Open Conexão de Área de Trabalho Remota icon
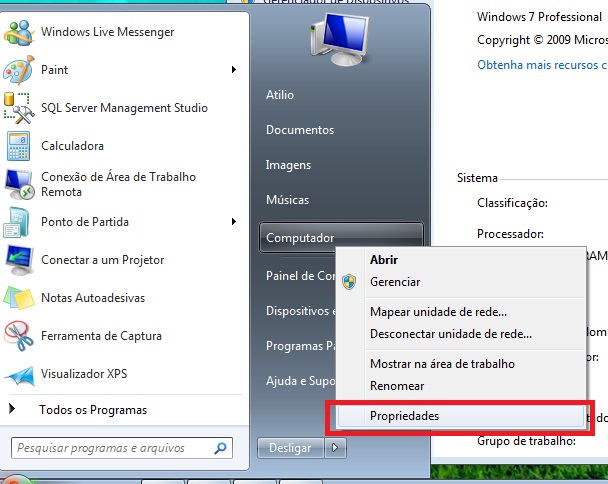The height and width of the screenshot is (484, 608). pyautogui.click(x=19, y=184)
